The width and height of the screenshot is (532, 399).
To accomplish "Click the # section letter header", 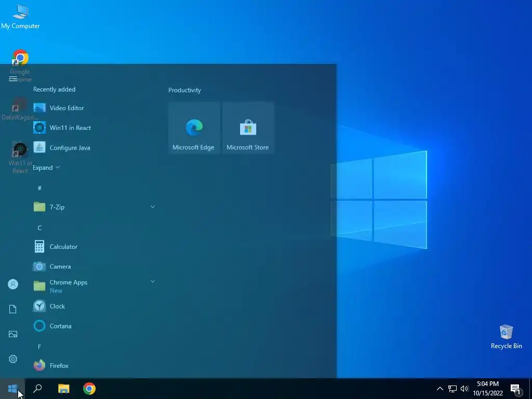I will click(39, 188).
